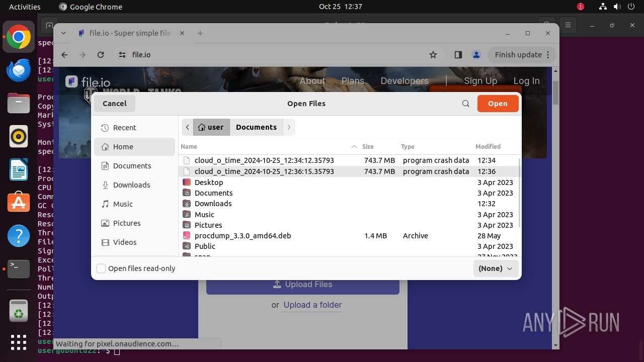The image size is (644, 362).
Task: Click the Music note sidebar icon
Action: pos(105,204)
